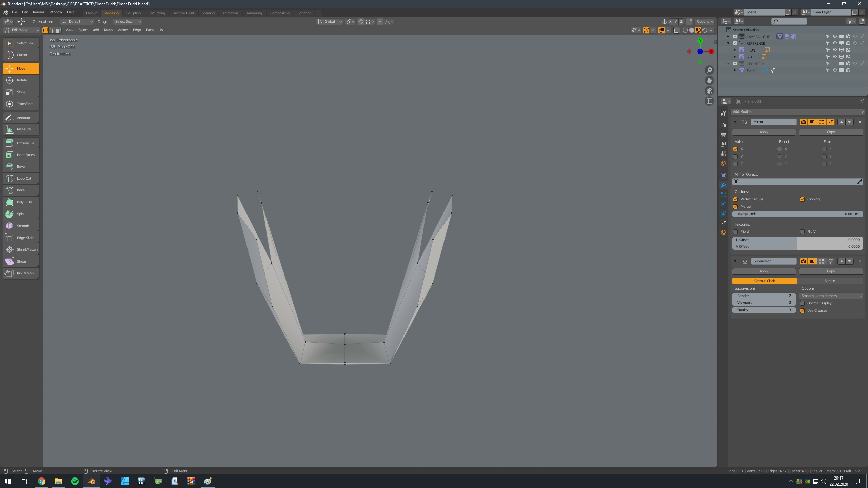Switch to face select mode
This screenshot has width=868, height=488.
(58, 30)
